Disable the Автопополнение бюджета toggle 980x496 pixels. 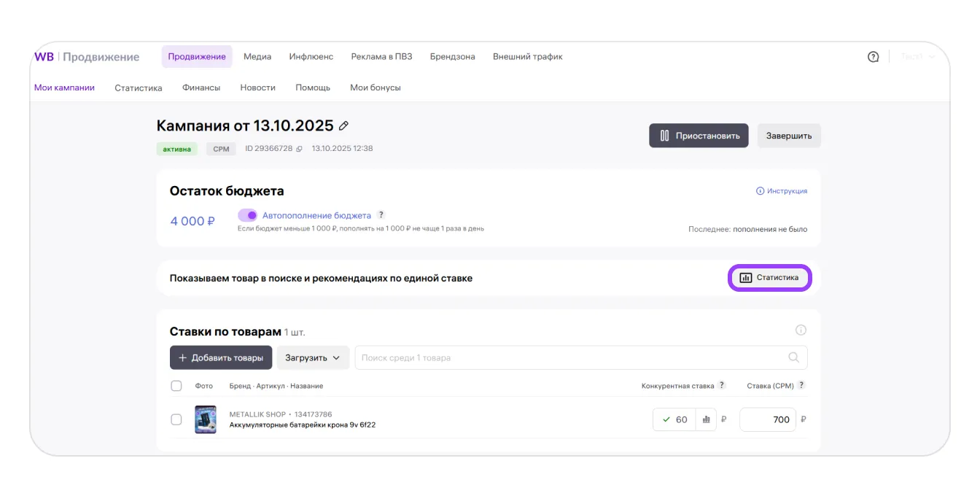pos(248,215)
